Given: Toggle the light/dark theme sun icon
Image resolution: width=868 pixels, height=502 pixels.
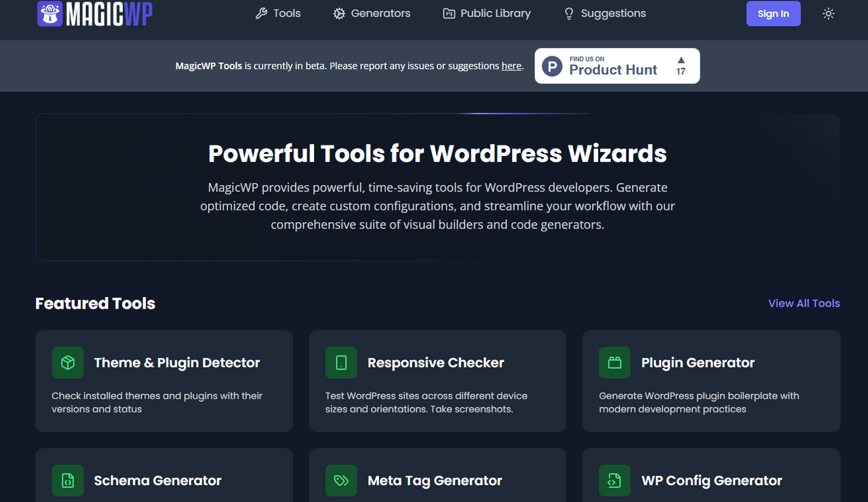Looking at the screenshot, I should click(x=829, y=14).
